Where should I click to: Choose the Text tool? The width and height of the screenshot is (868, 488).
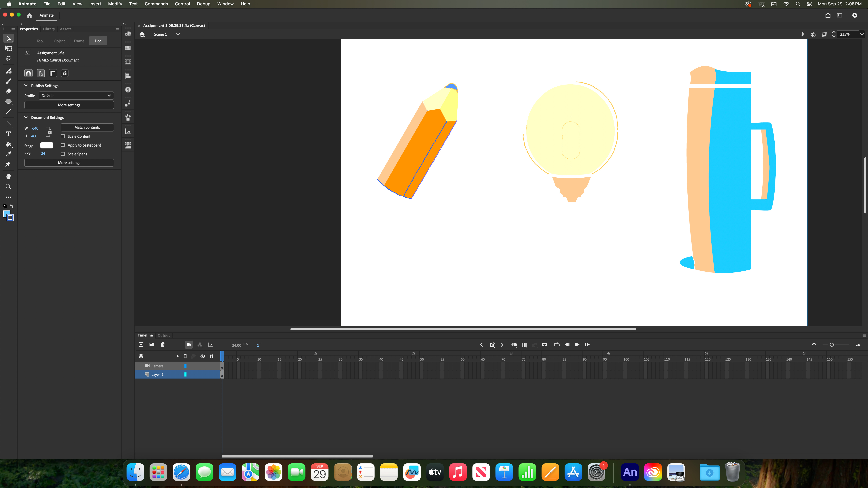[x=8, y=134]
